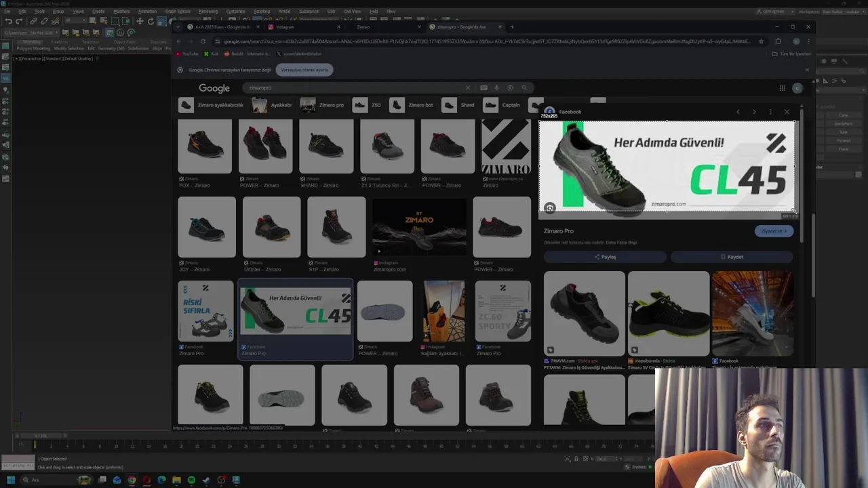Image resolution: width=868 pixels, height=488 pixels.
Task: Open Chrome extensions puzzle icon
Action: point(778,41)
